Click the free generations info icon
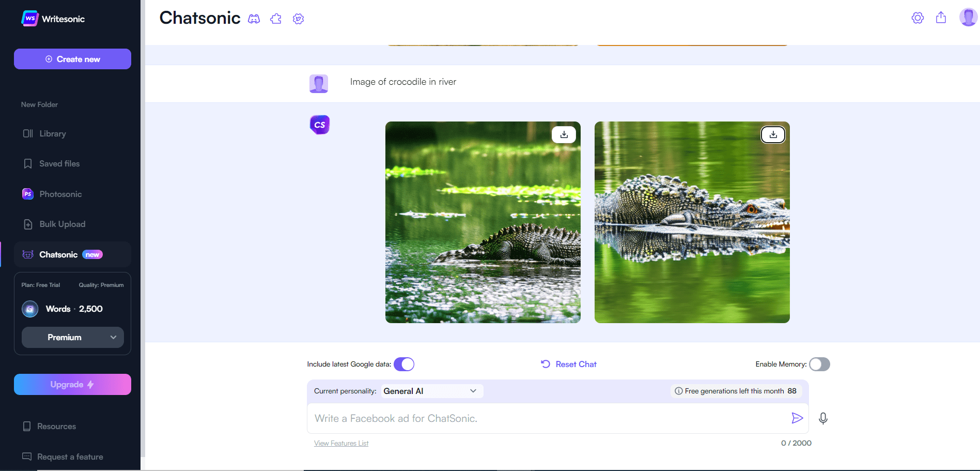Screen dimensions: 980x471 pyautogui.click(x=679, y=391)
